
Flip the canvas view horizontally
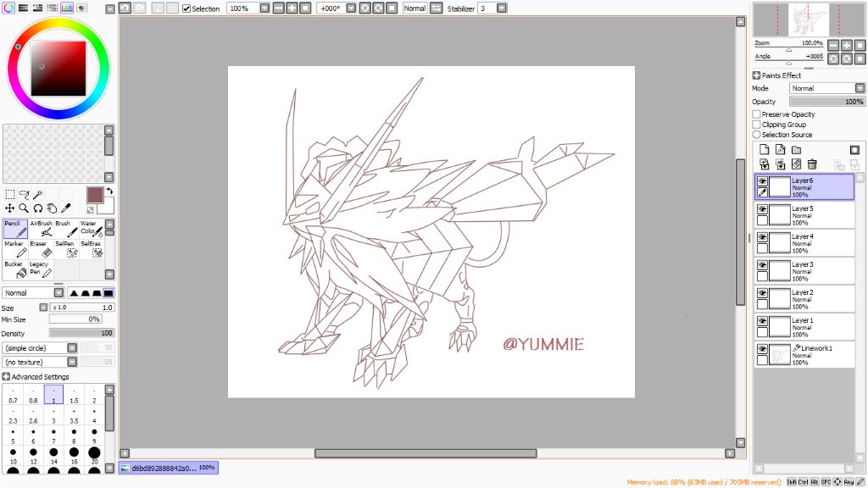[437, 8]
